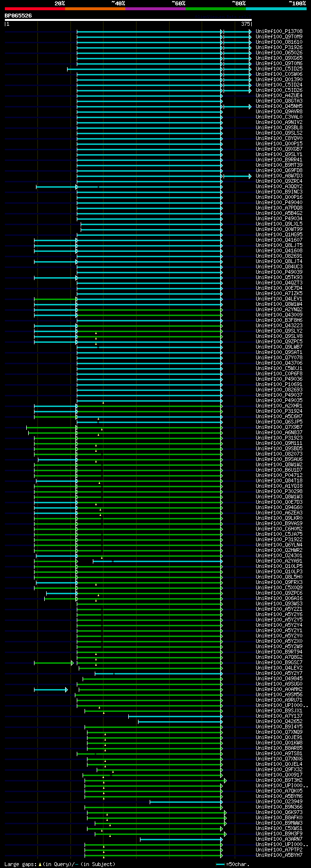This screenshot has width=311, height=868.
Task: Select label UniRef100_C6H0M2
Action: (279, 529)
